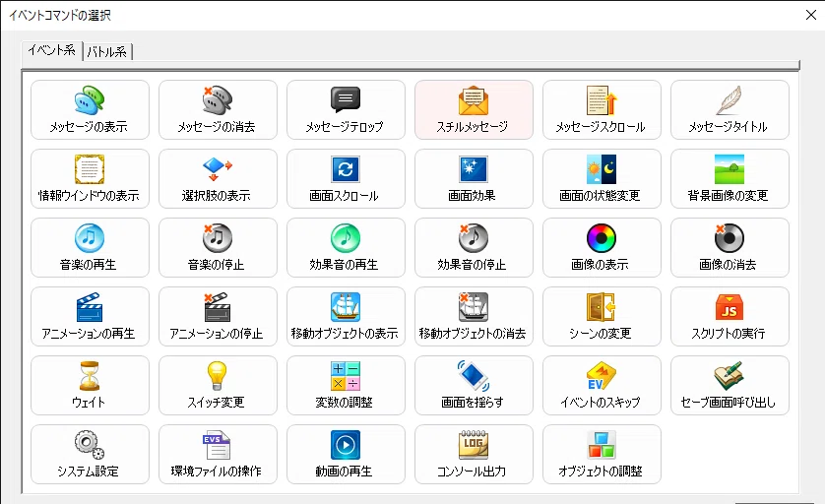Choose 音楽の再生 command
This screenshot has width=825, height=504.
coord(90,248)
